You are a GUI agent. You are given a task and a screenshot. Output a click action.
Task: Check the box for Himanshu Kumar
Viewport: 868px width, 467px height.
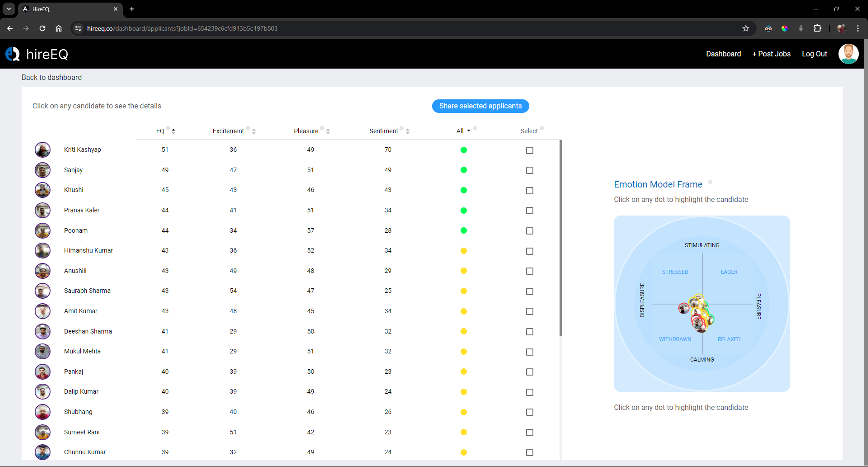[530, 251]
